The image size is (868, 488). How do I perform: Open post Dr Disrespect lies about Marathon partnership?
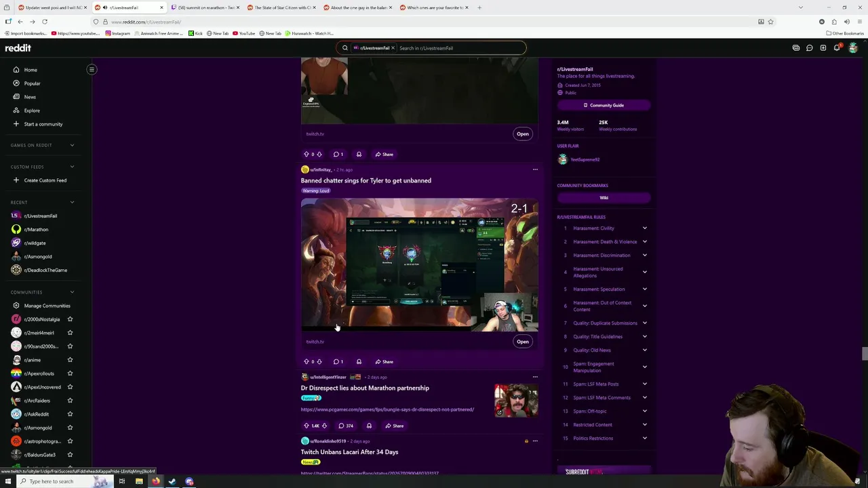(365, 388)
